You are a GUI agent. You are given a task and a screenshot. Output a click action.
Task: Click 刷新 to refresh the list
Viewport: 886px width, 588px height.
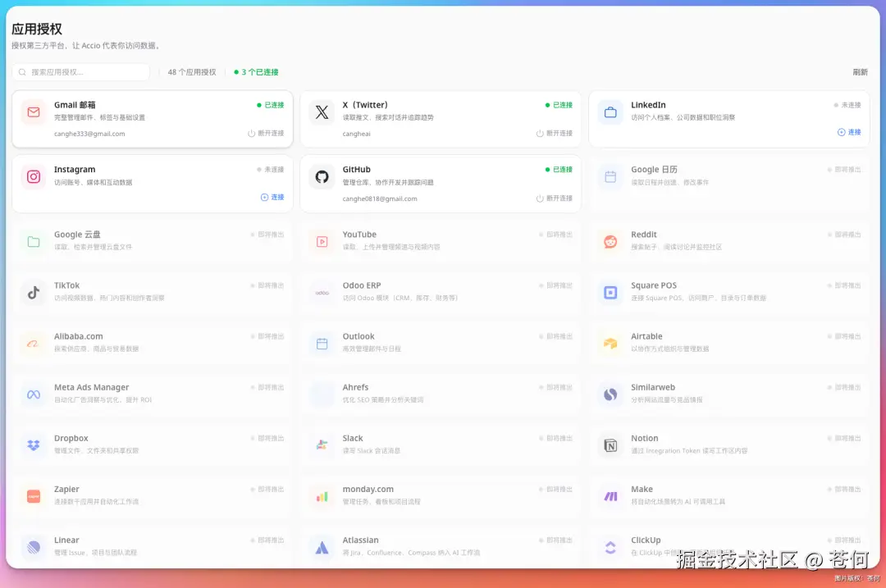(x=860, y=72)
